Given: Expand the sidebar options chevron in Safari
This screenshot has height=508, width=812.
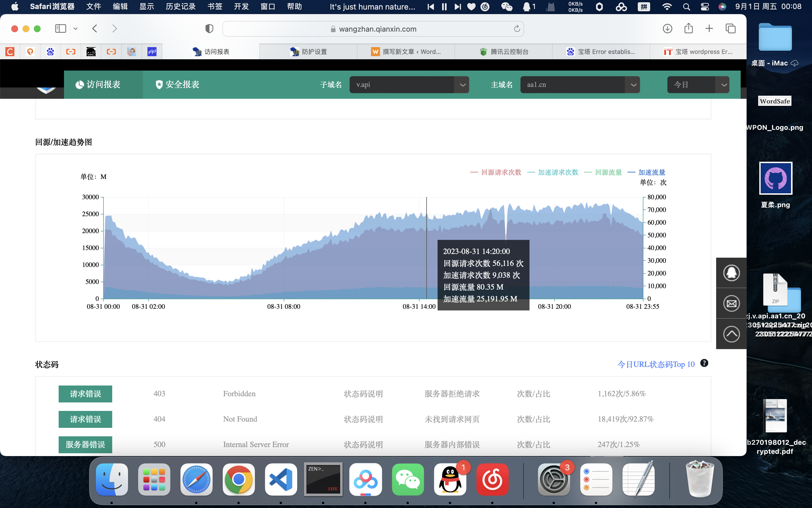Looking at the screenshot, I should (76, 29).
